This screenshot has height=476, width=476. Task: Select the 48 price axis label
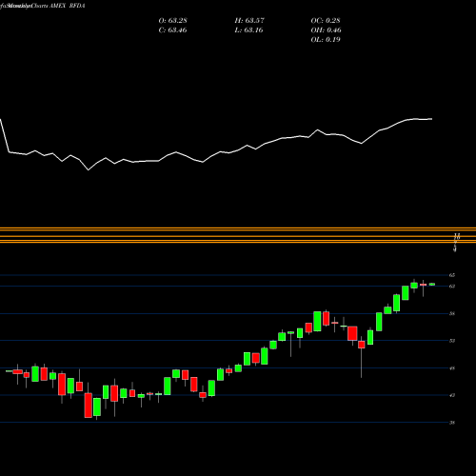[452, 368]
